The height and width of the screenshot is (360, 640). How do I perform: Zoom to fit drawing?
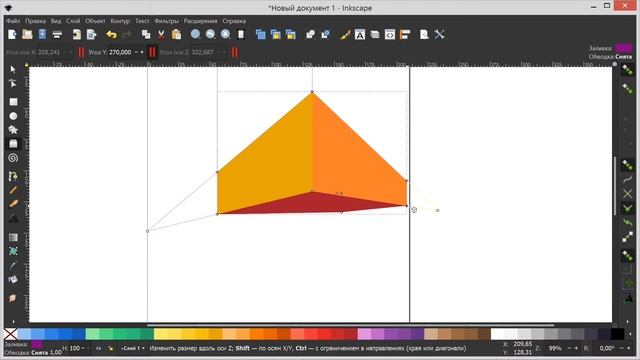(x=210, y=35)
